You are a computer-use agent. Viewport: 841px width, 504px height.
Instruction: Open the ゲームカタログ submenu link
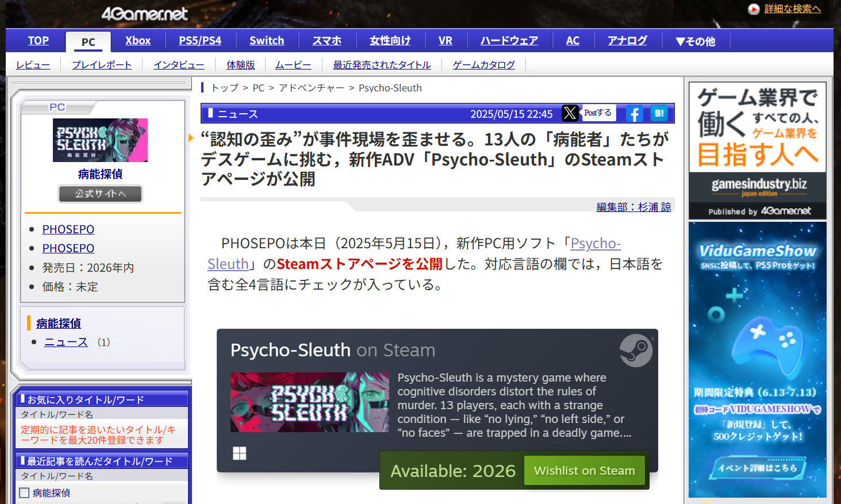pos(484,65)
